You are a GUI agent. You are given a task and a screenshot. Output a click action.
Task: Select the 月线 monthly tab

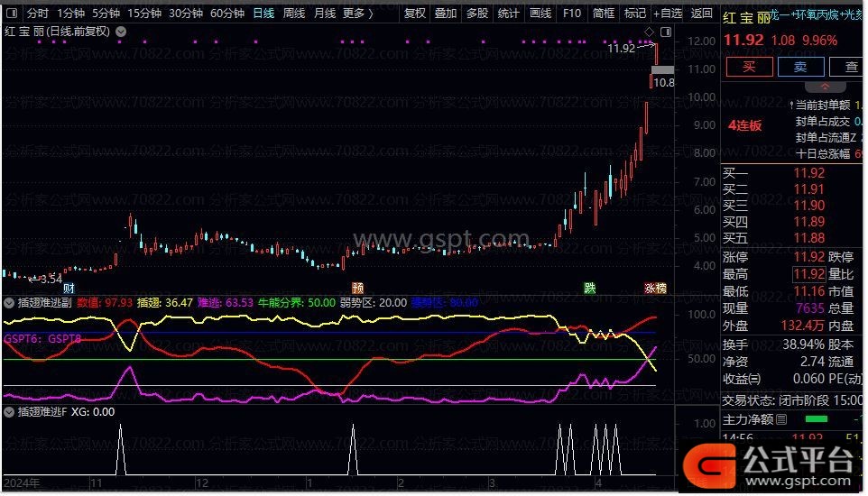(325, 13)
